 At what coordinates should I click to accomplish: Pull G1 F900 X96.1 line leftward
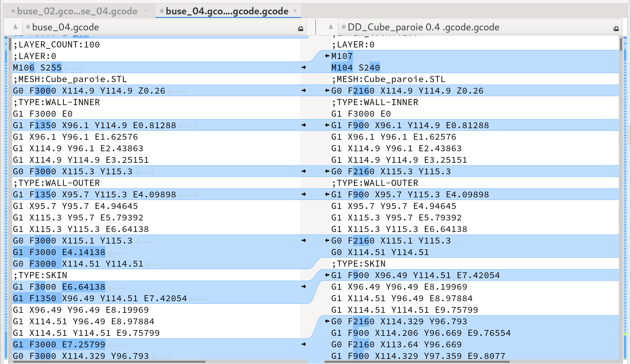tap(327, 125)
